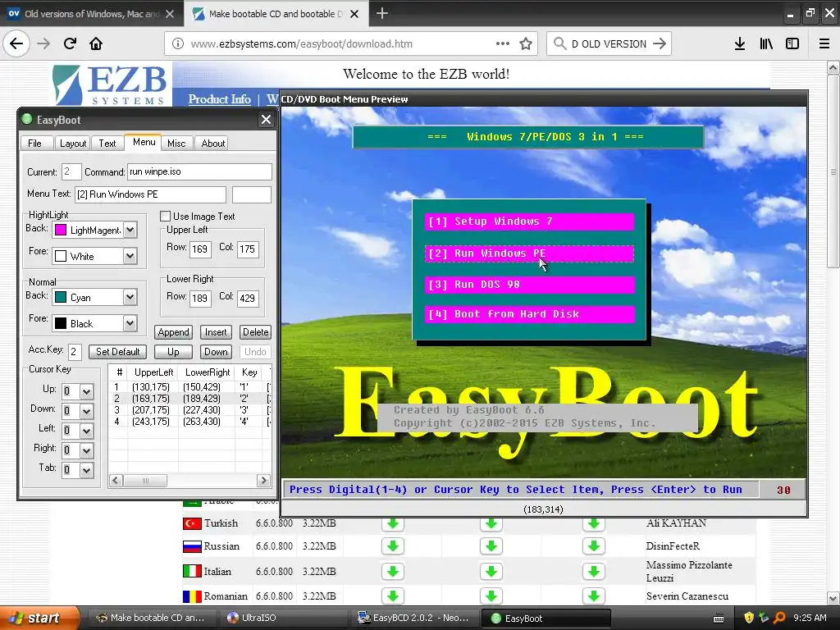Image resolution: width=840 pixels, height=630 pixels.
Task: Open the browser downloads arrow icon
Action: (740, 43)
